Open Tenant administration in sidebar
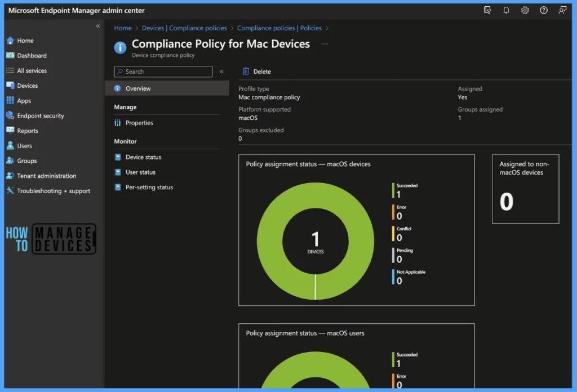Image resolution: width=577 pixels, height=392 pixels. coord(46,176)
